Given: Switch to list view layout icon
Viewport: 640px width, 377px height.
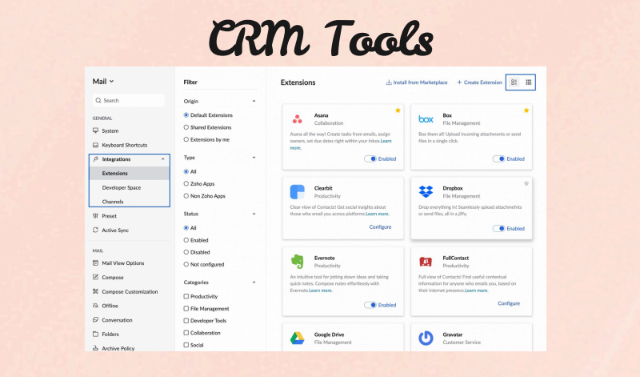Looking at the screenshot, I should click(x=514, y=82).
